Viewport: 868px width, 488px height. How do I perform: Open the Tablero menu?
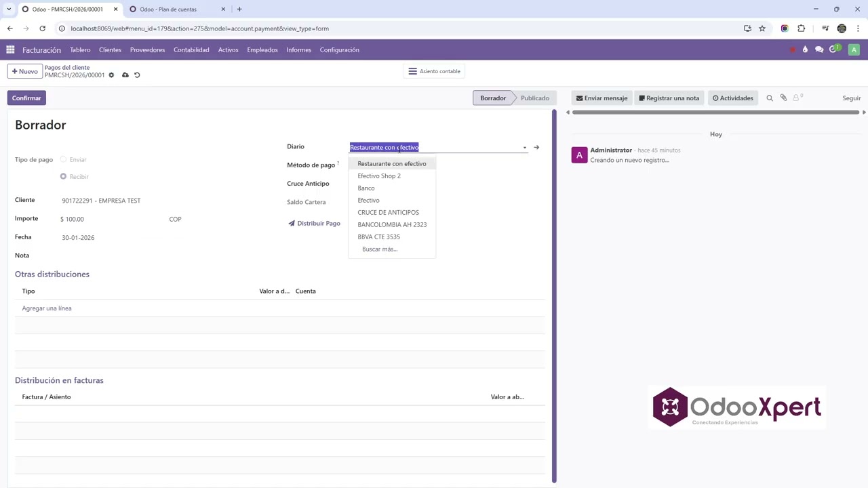[80, 49]
